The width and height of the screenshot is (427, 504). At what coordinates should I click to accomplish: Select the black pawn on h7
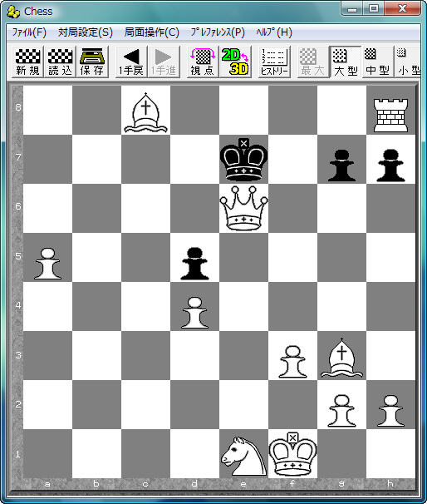click(390, 166)
